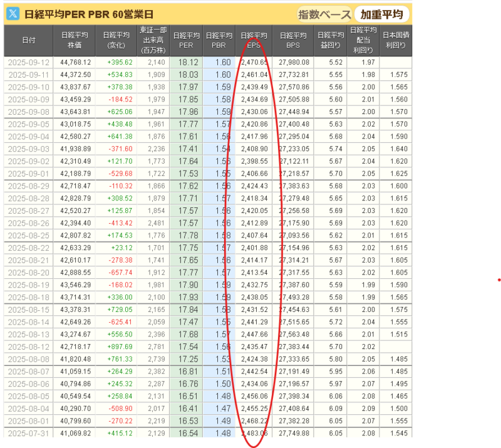Click Nikkei price 42,633.29
This screenshot has height=448, width=501.
click(75, 248)
